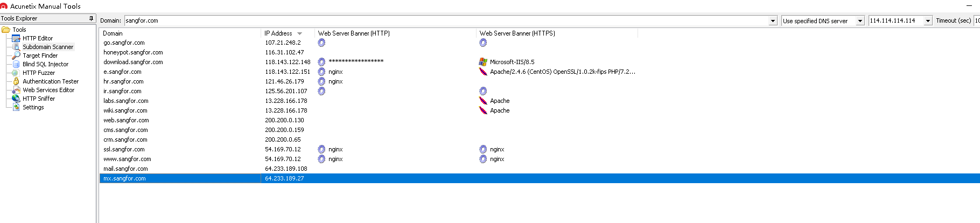Select the Subdomain Scanner icon
980x223 pixels.
click(x=16, y=47)
